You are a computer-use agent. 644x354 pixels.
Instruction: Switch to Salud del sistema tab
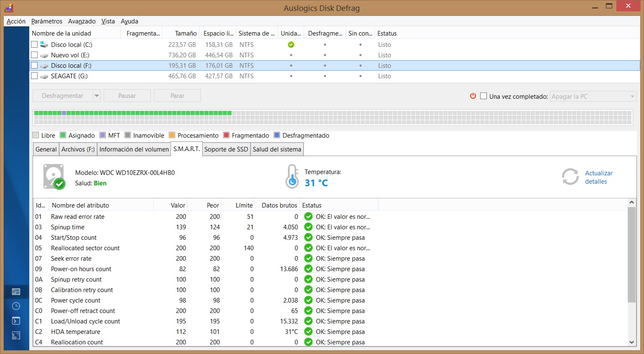(277, 149)
